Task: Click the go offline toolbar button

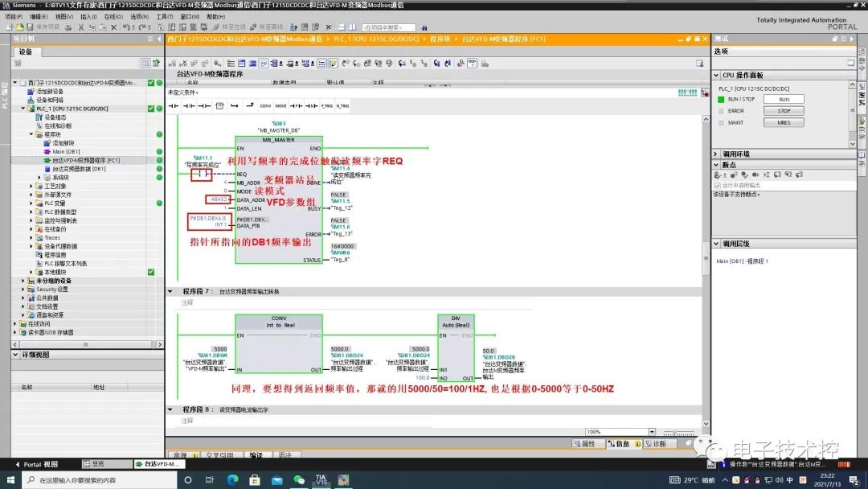Action: point(266,27)
